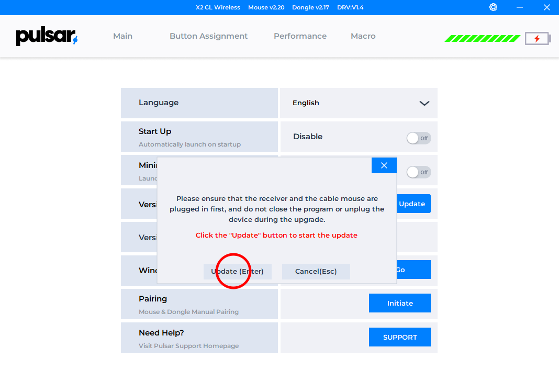This screenshot has height=392, width=559.
Task: Click 'Automatically launch on startup' text
Action: [189, 144]
